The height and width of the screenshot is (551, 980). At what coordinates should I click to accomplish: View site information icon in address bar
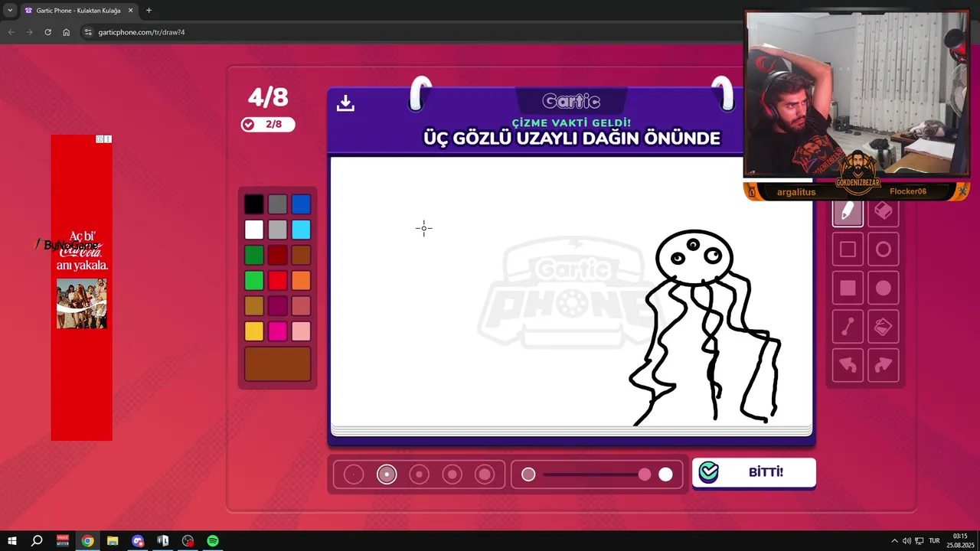pyautogui.click(x=88, y=32)
